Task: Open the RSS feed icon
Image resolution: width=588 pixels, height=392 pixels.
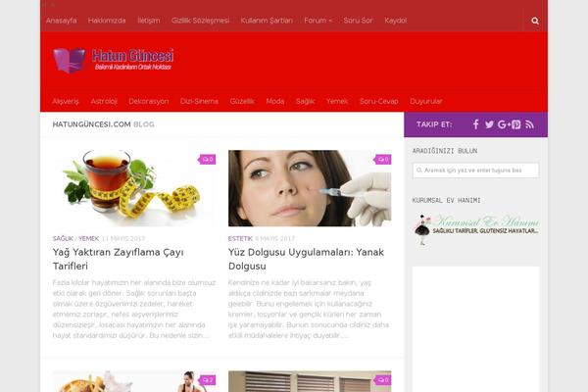Action: 529,124
